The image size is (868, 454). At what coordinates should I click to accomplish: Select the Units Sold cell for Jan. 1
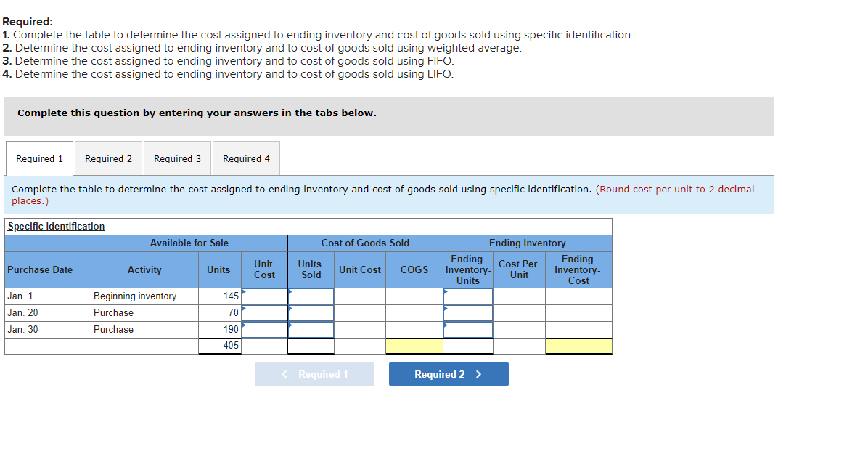click(311, 296)
